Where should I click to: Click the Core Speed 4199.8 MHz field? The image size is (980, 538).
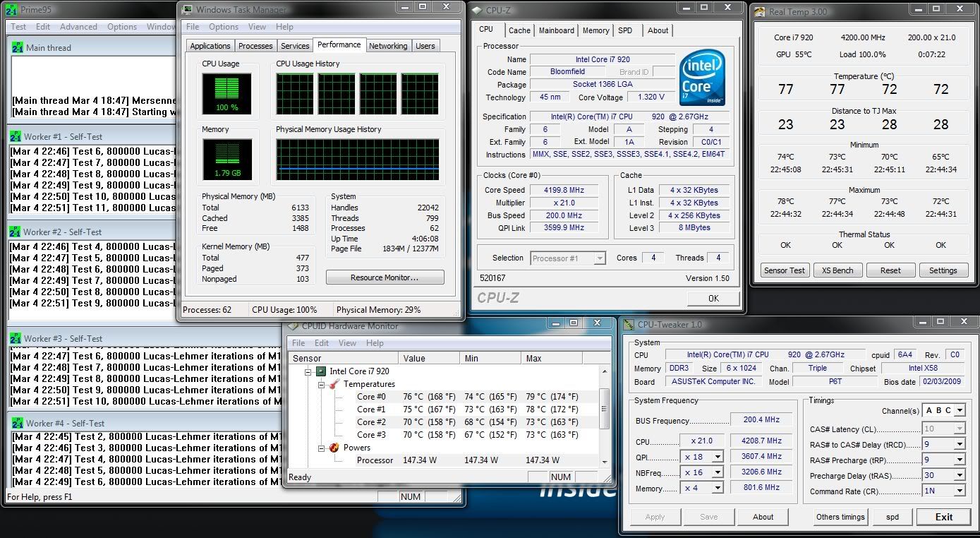564,190
